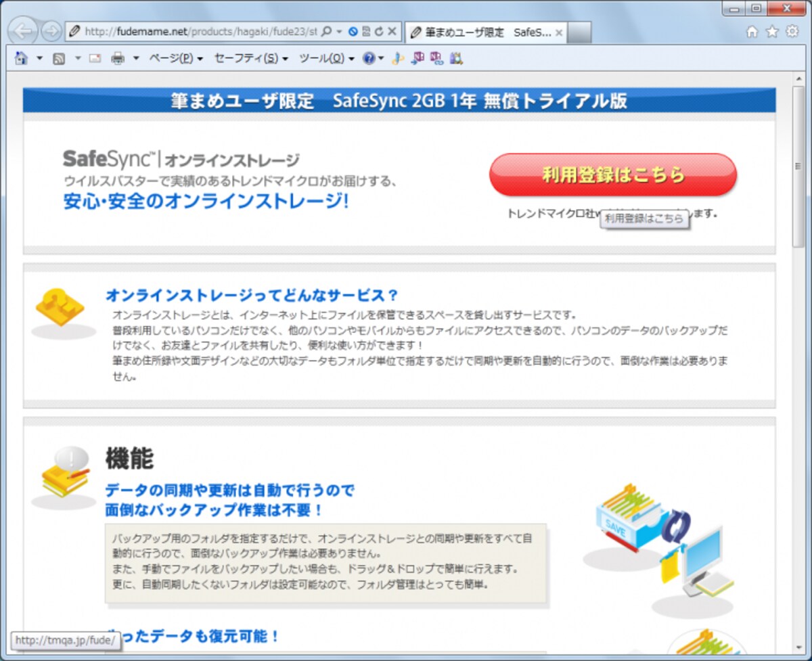Screen dimensions: 812x661
Task: Click the page banner 筆まめユーザ限定 SafeSync 2GB title
Action: tap(399, 101)
